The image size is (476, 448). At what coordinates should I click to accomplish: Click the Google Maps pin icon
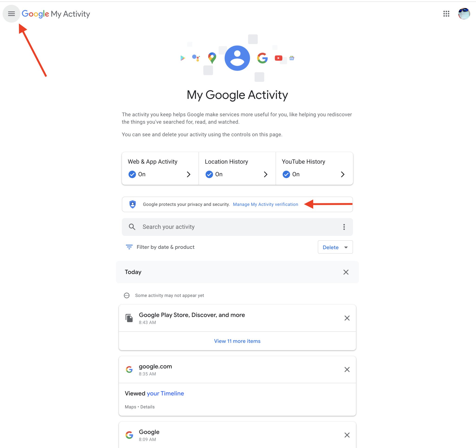(212, 58)
